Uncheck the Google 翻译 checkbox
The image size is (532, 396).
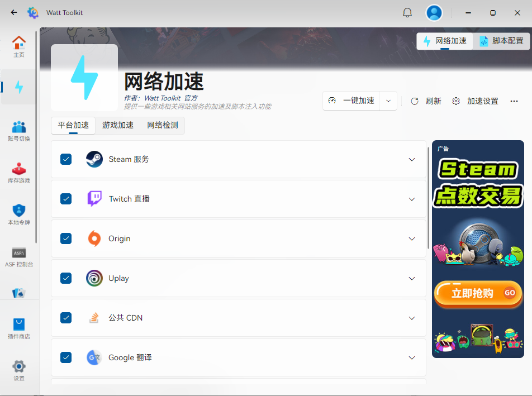coord(66,357)
